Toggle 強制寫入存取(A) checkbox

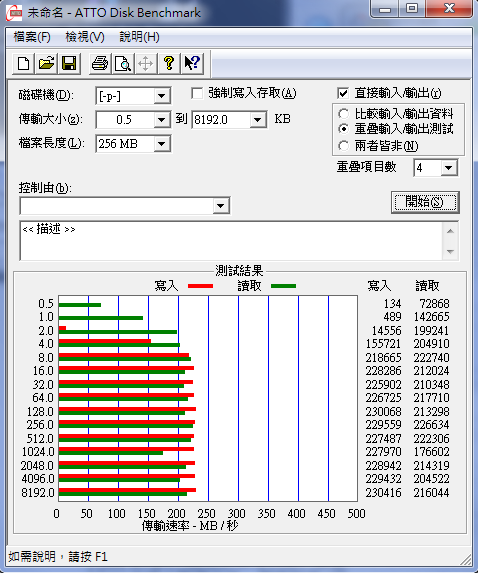tap(197, 94)
